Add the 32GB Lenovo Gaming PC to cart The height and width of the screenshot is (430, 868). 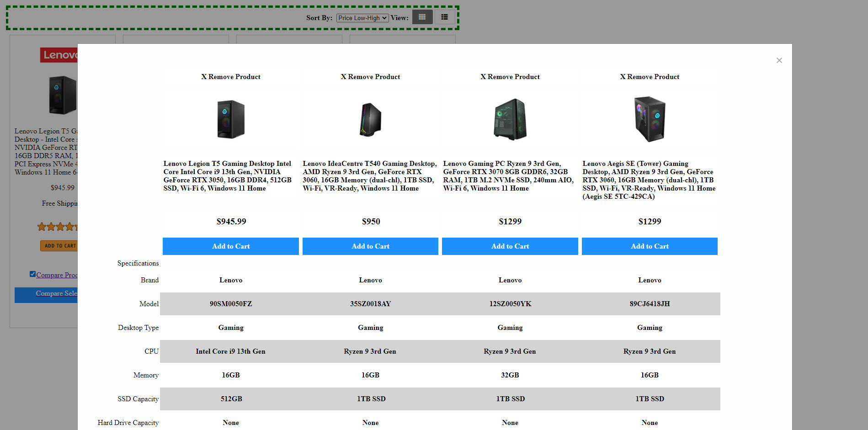coord(510,246)
